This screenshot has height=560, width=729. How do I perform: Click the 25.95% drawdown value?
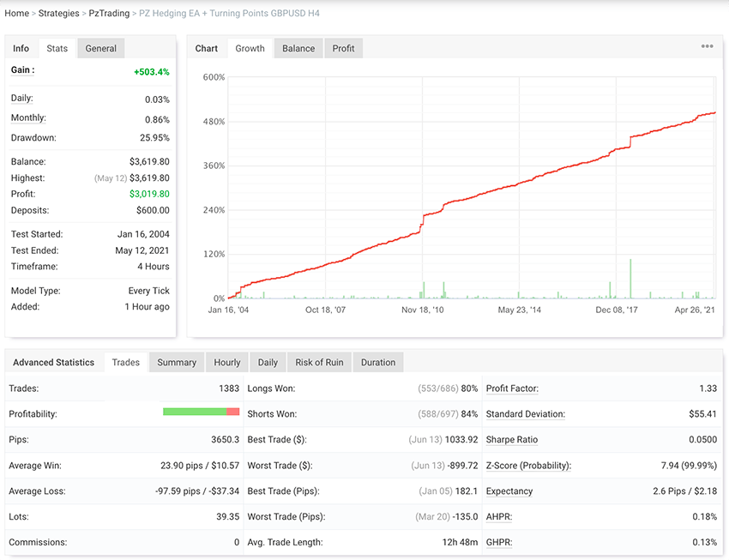click(154, 137)
